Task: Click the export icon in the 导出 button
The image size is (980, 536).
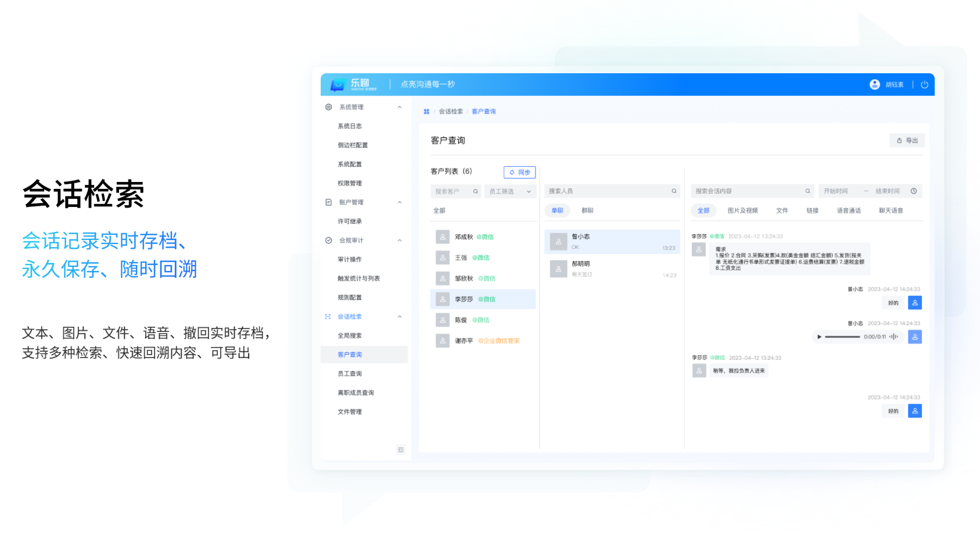Action: pos(899,141)
